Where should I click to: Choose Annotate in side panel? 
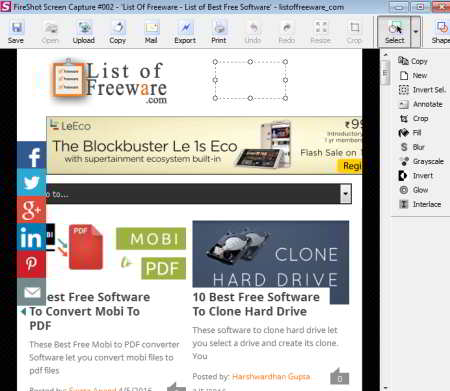[x=421, y=104]
